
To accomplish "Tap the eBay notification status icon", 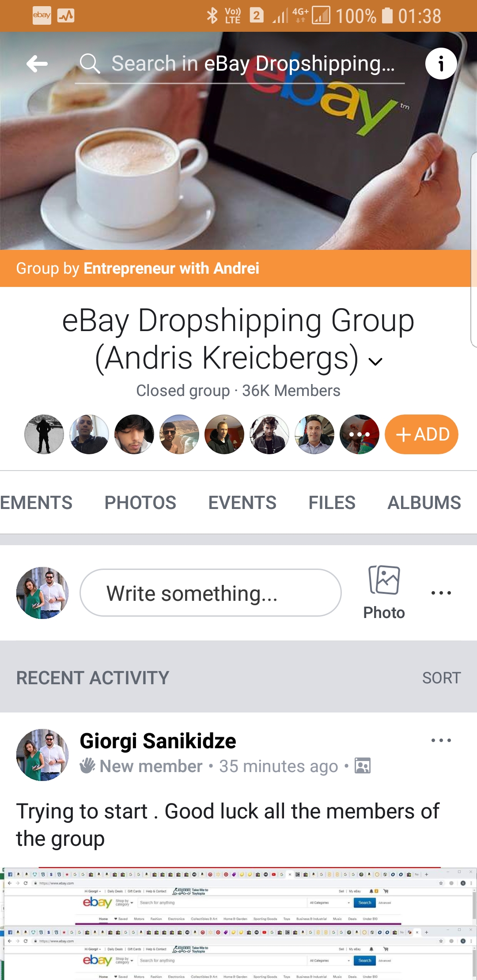I will tap(42, 16).
